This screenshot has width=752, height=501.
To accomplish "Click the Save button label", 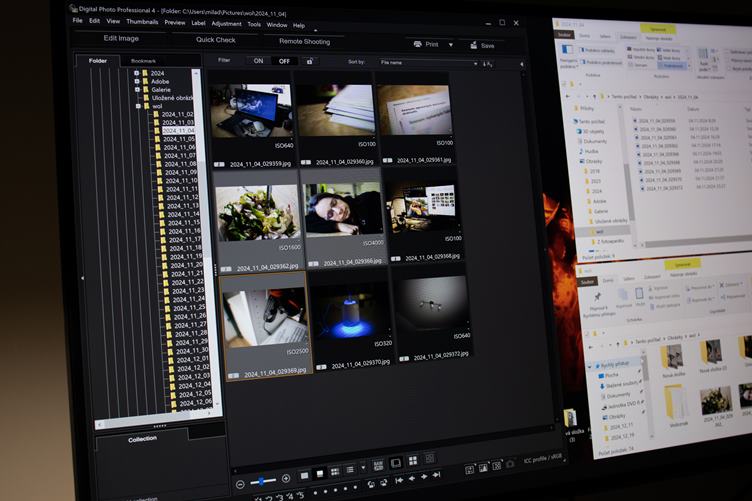I will (x=487, y=46).
